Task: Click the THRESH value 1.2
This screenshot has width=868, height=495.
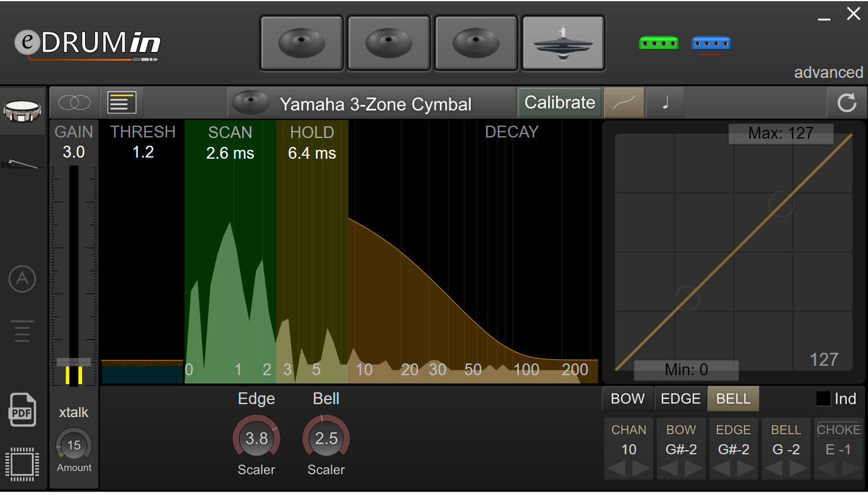Action: click(x=143, y=152)
